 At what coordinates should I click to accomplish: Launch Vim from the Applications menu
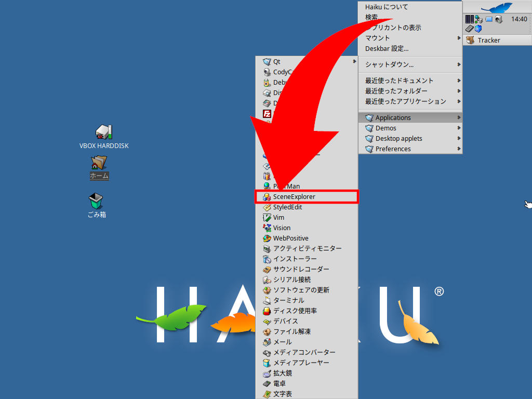(x=307, y=218)
